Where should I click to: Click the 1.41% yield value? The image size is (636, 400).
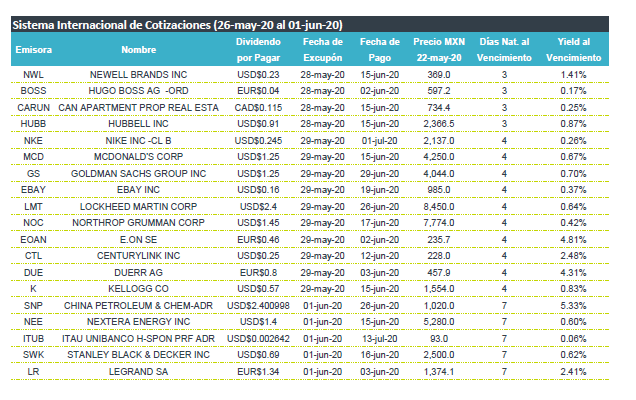574,75
